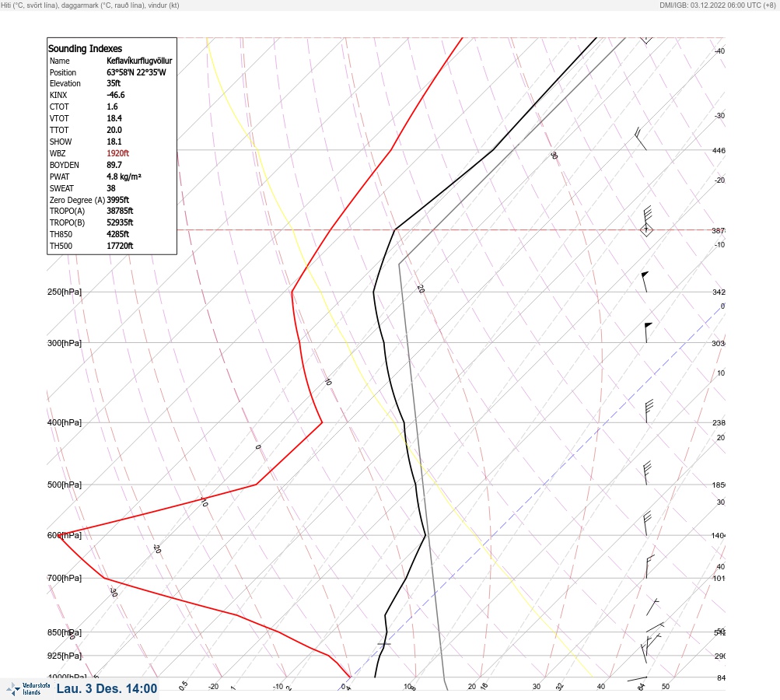This screenshot has width=780, height=700.
Task: Click the wind barb at 300 hPa
Action: (648, 332)
